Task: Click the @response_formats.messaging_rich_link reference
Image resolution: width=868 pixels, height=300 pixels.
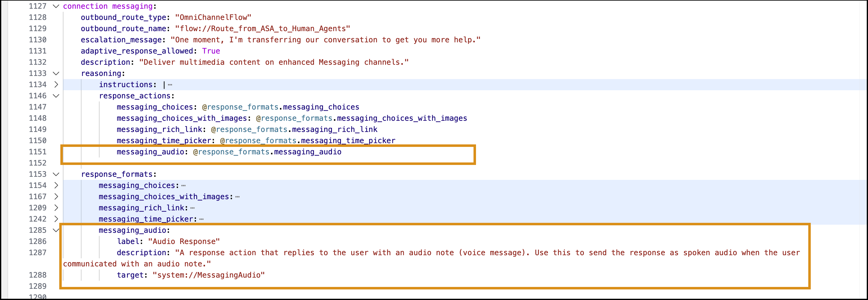Action: pyautogui.click(x=294, y=129)
